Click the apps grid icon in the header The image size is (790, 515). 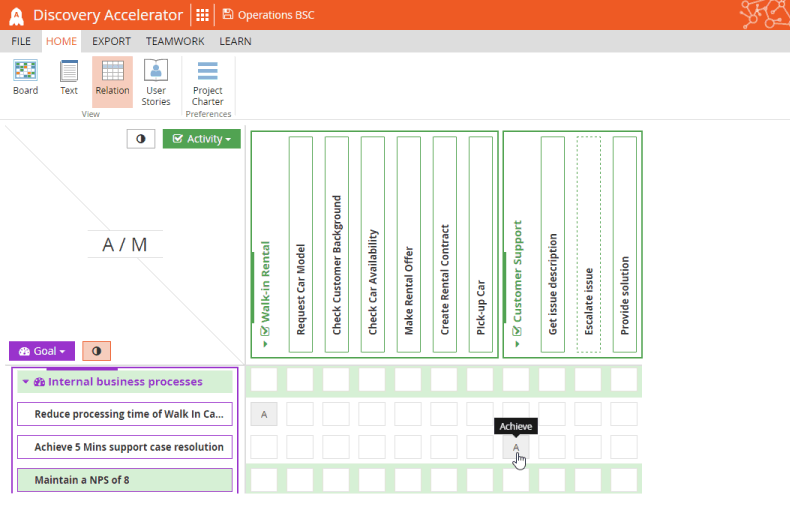[x=203, y=15]
